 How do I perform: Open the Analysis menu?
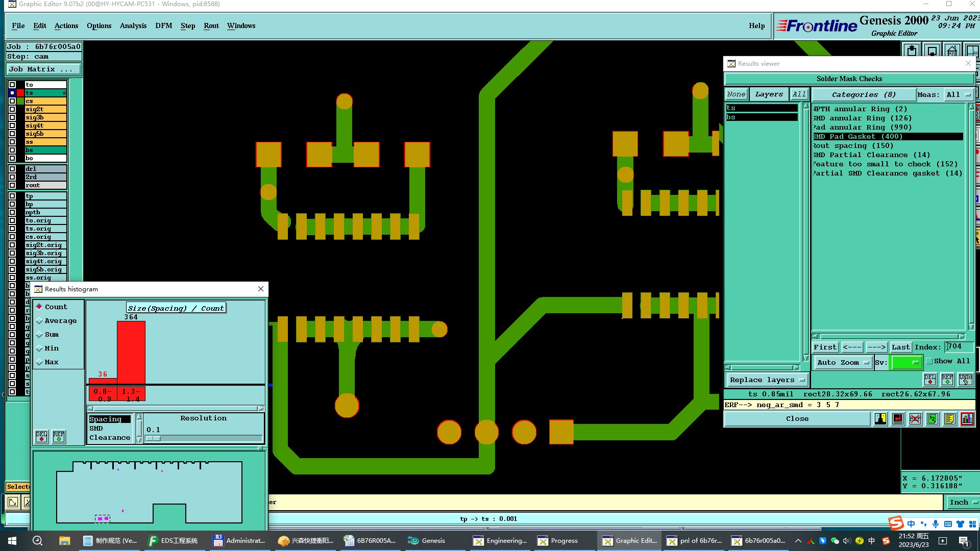pyautogui.click(x=133, y=26)
